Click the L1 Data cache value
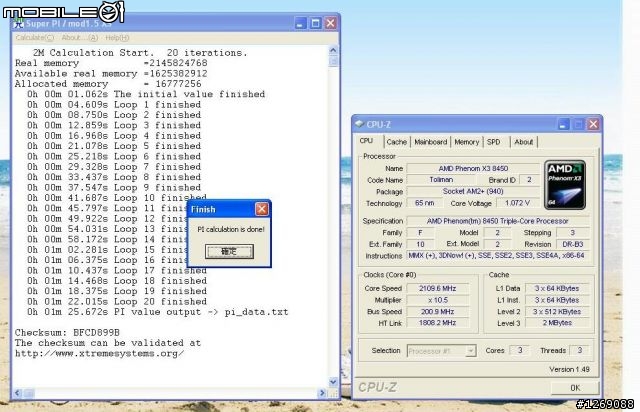The width and height of the screenshot is (640, 412). (x=557, y=288)
